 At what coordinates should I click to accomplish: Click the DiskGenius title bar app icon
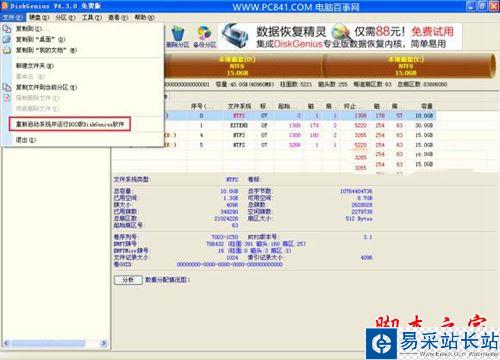click(5, 6)
